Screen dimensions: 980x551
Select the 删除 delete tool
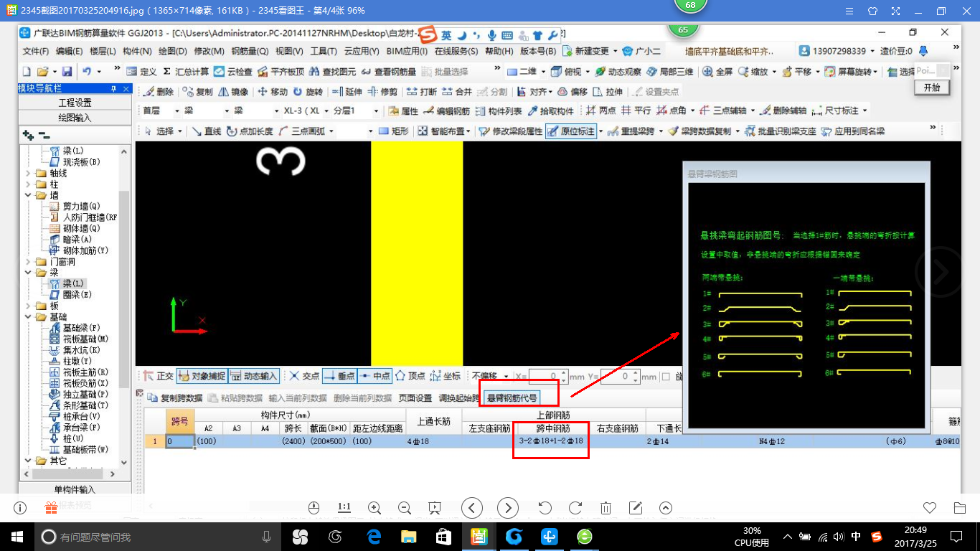pos(159,92)
